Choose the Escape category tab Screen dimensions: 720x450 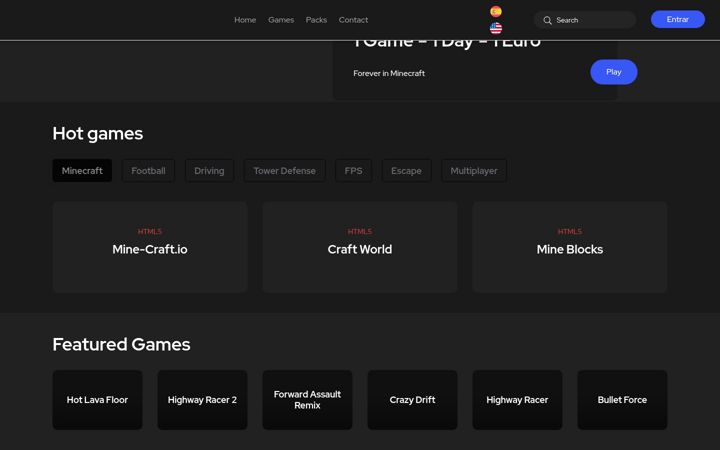pos(406,171)
